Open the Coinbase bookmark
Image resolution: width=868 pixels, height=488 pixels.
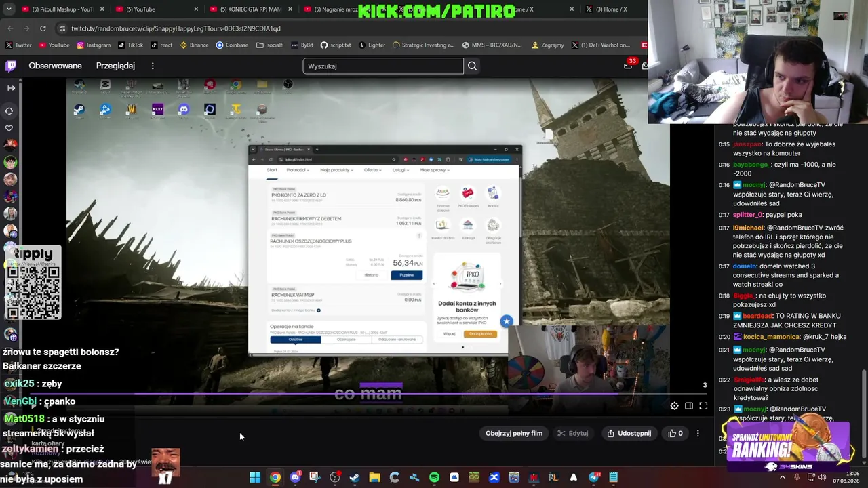click(232, 45)
